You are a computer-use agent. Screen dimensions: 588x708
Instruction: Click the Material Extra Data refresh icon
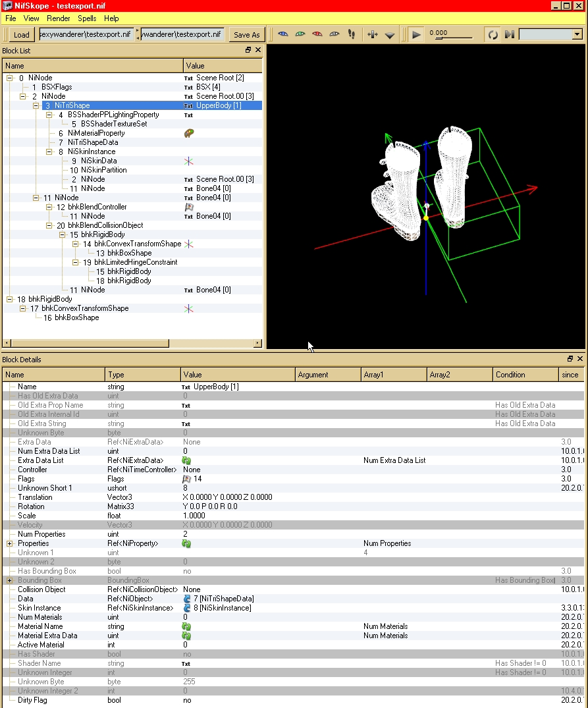[186, 636]
